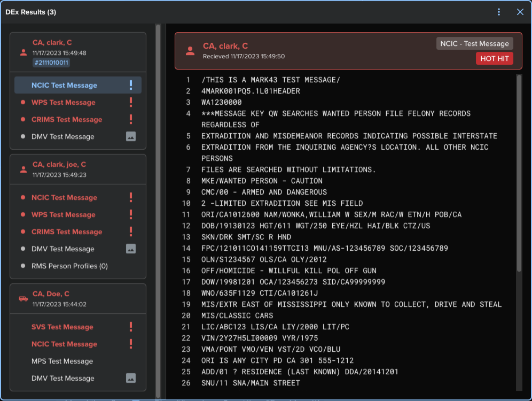This screenshot has height=401, width=532.
Task: Click the red alert icon on first WPS Test Message
Action: (131, 102)
